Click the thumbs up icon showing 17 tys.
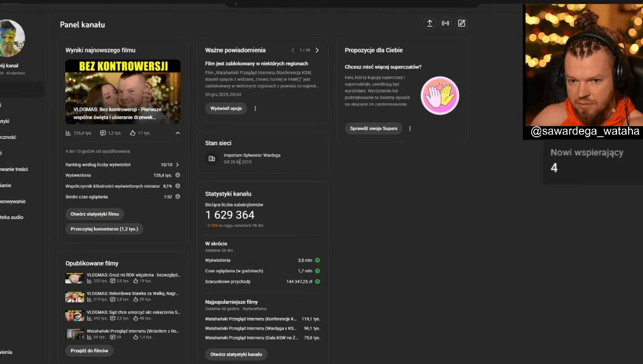 point(132,132)
